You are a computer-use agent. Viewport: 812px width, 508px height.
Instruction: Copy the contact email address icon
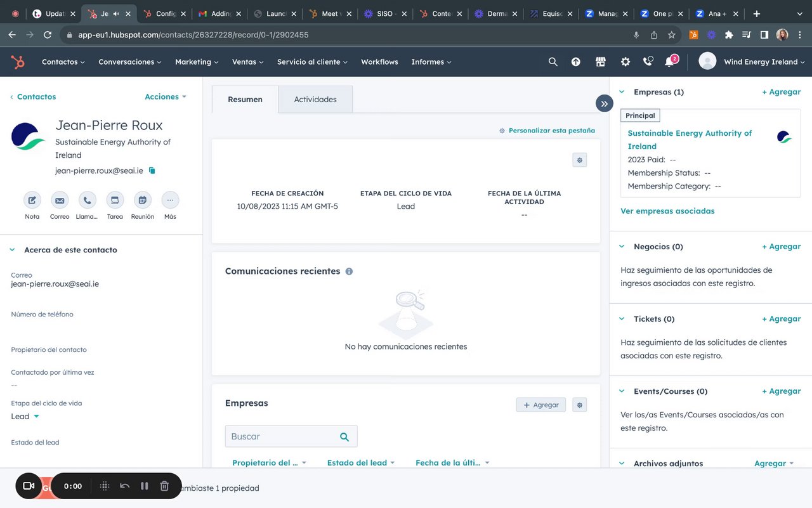pos(152,170)
